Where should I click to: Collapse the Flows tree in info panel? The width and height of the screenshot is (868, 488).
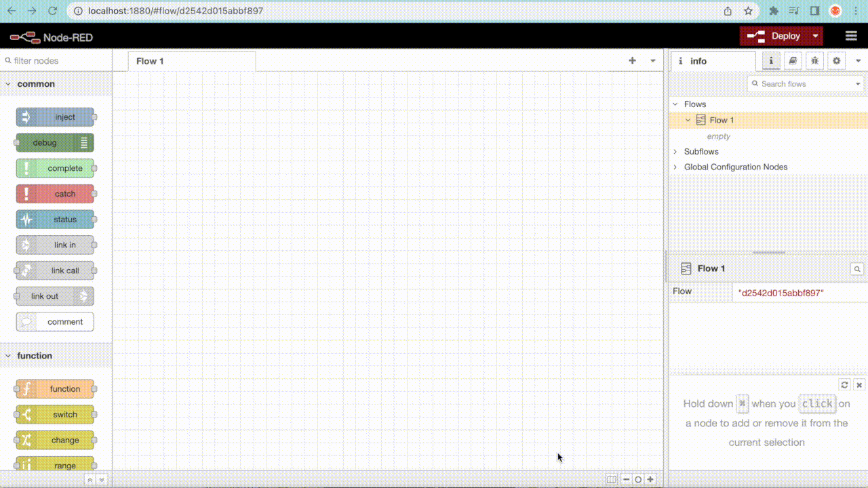point(674,104)
